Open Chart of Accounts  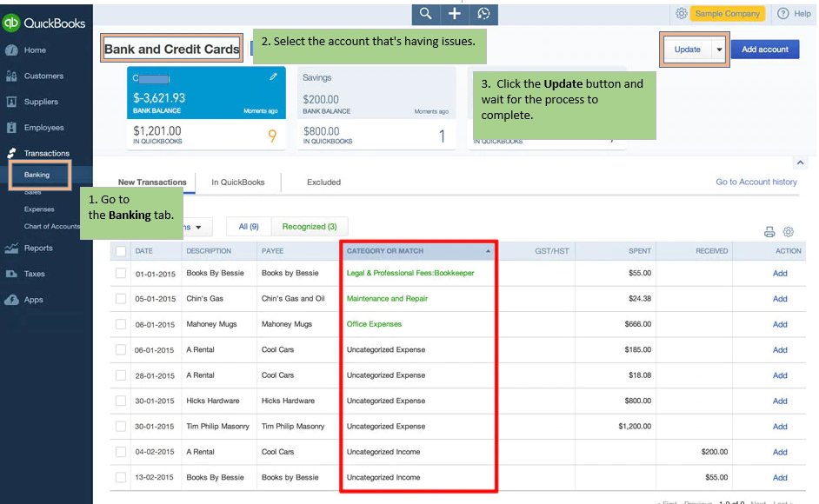(x=51, y=227)
